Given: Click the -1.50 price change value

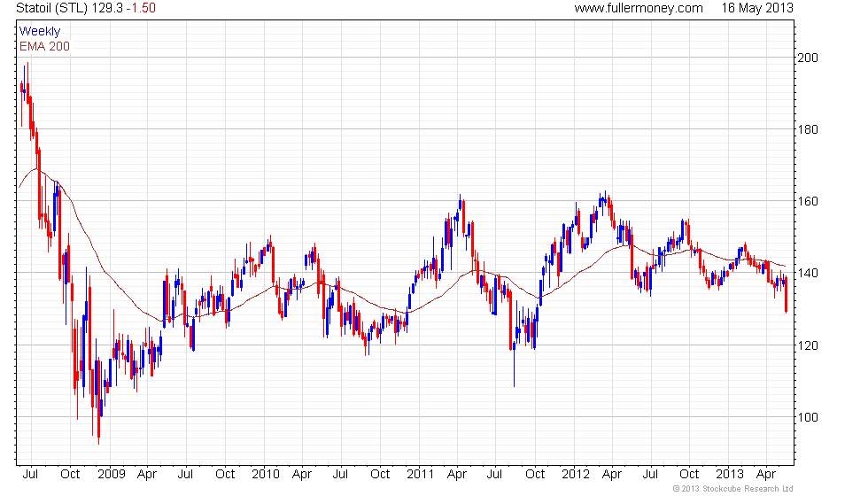Looking at the screenshot, I should (141, 8).
